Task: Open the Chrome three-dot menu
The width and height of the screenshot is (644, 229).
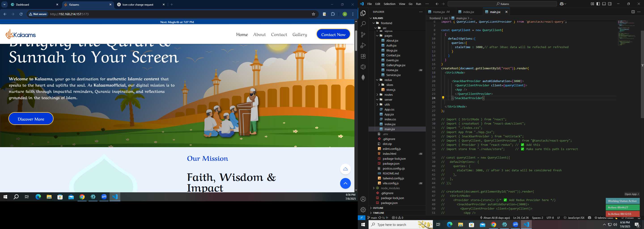Action: [353, 14]
